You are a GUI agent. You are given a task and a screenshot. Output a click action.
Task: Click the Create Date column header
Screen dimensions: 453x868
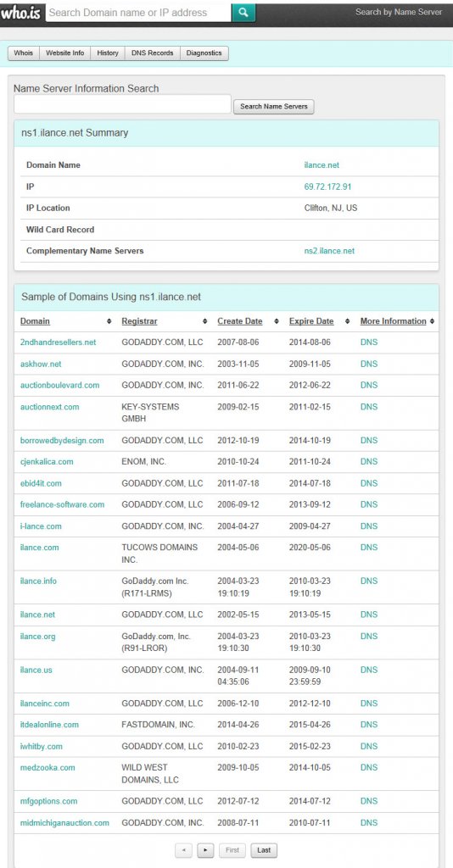(240, 321)
